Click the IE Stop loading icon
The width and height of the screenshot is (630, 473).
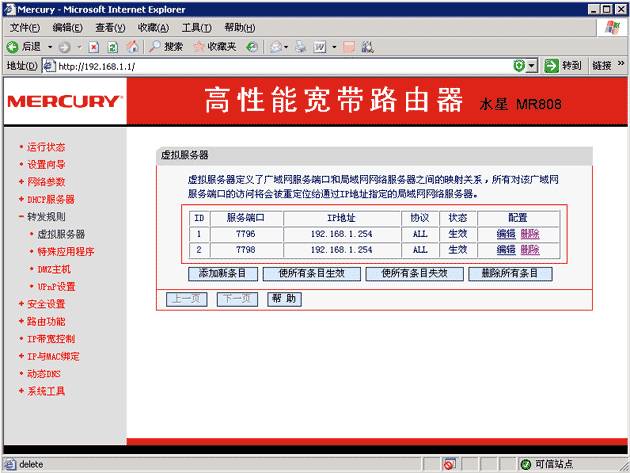point(94,47)
